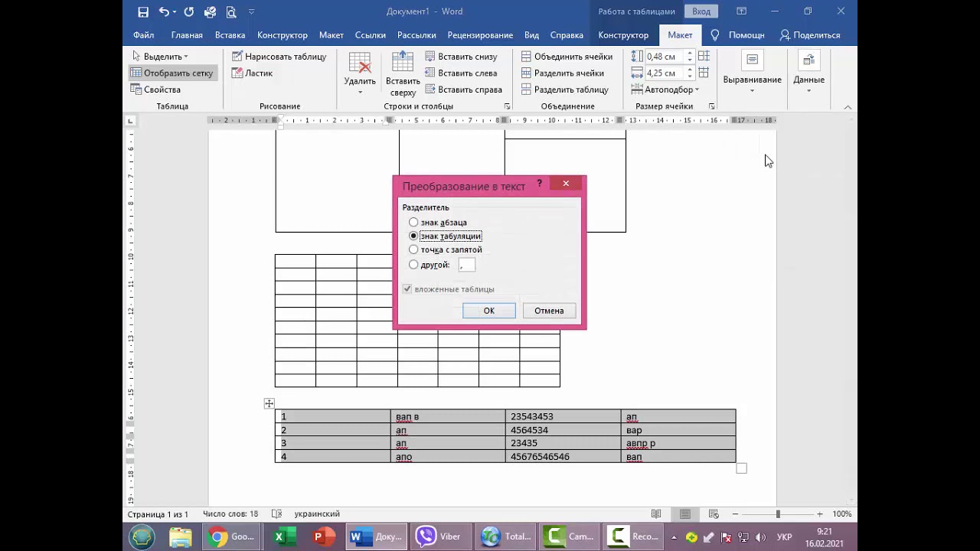Open View (Вид) tab
The image size is (980, 551).
[x=531, y=35]
